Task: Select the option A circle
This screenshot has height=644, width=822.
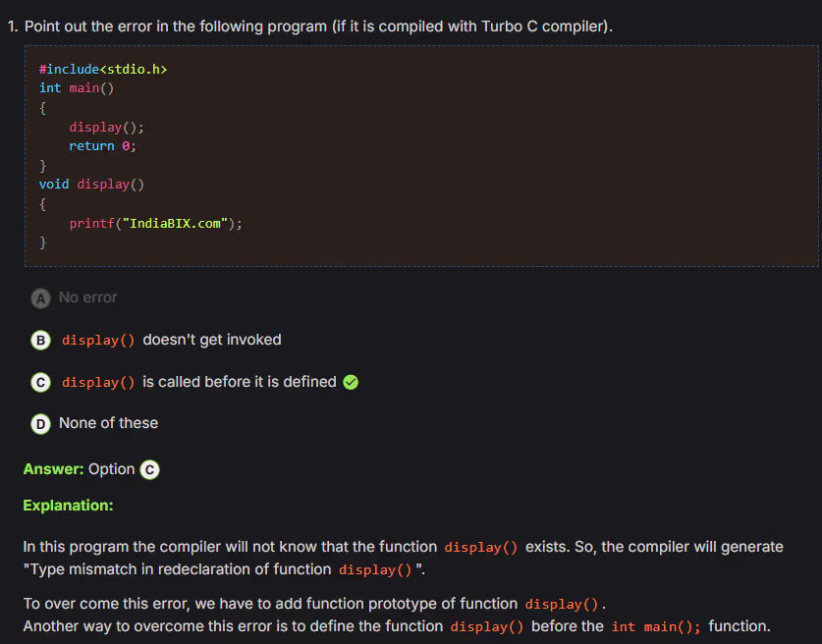Action: [40, 297]
